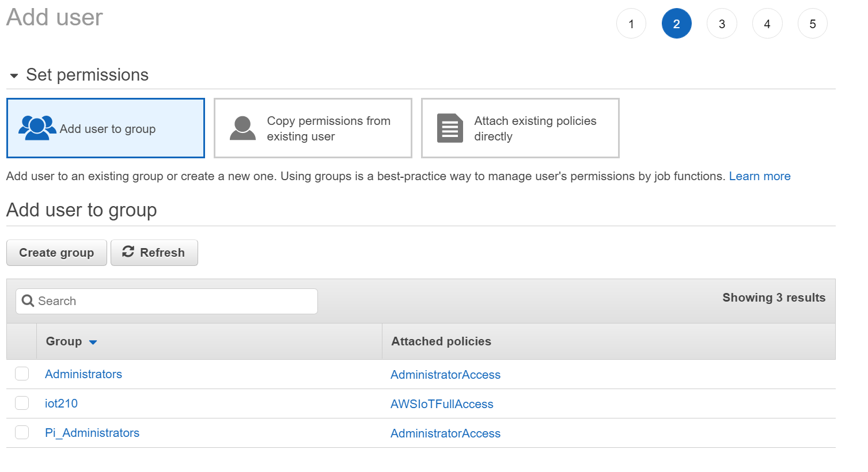The width and height of the screenshot is (868, 472).
Task: Select Attach existing policies directly
Action: (520, 128)
